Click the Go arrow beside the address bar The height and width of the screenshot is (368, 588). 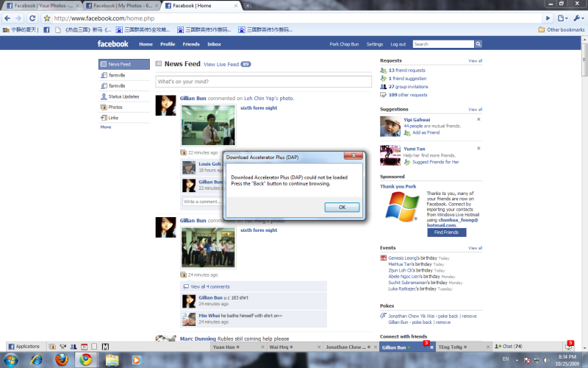click(548, 18)
